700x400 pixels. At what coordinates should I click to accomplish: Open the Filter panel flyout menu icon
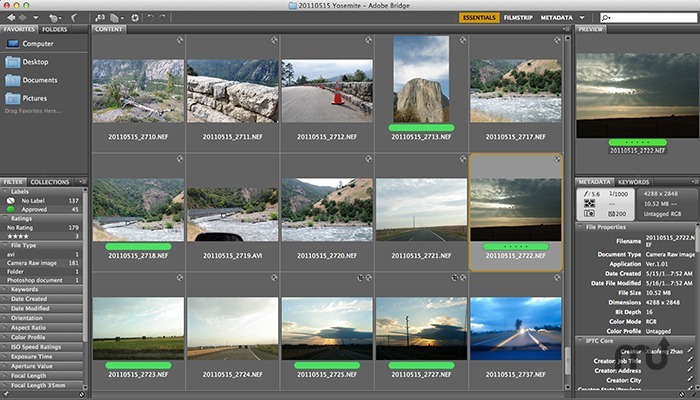pyautogui.click(x=82, y=182)
